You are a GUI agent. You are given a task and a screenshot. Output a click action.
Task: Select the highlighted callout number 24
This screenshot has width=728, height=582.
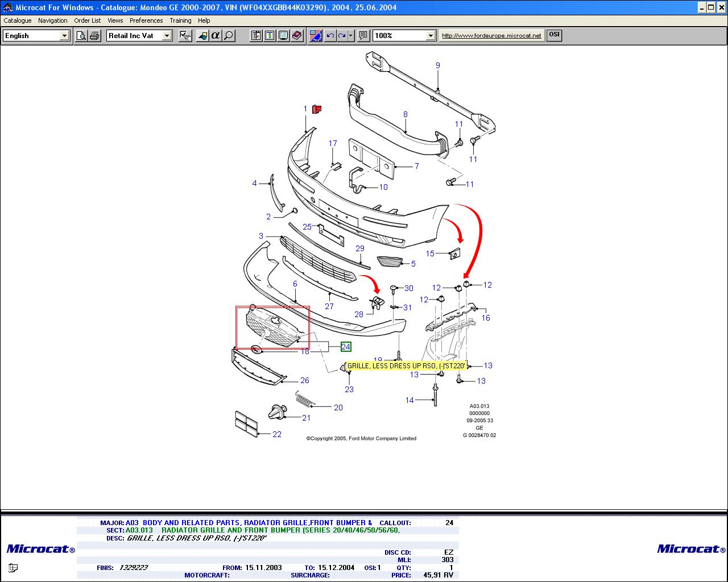[x=346, y=347]
